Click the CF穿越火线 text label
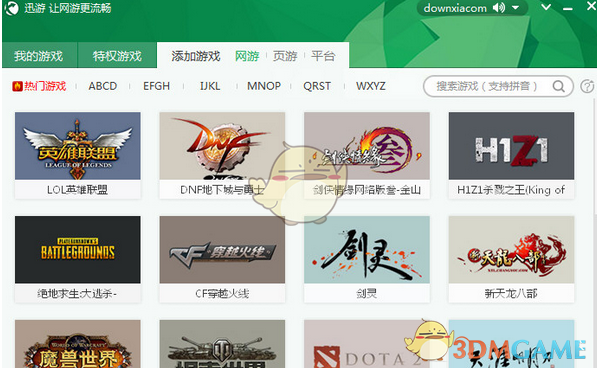 pos(222,293)
